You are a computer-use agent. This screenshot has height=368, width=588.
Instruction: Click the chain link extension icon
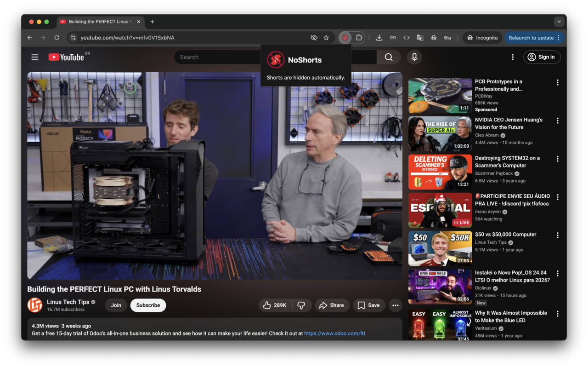pos(393,38)
